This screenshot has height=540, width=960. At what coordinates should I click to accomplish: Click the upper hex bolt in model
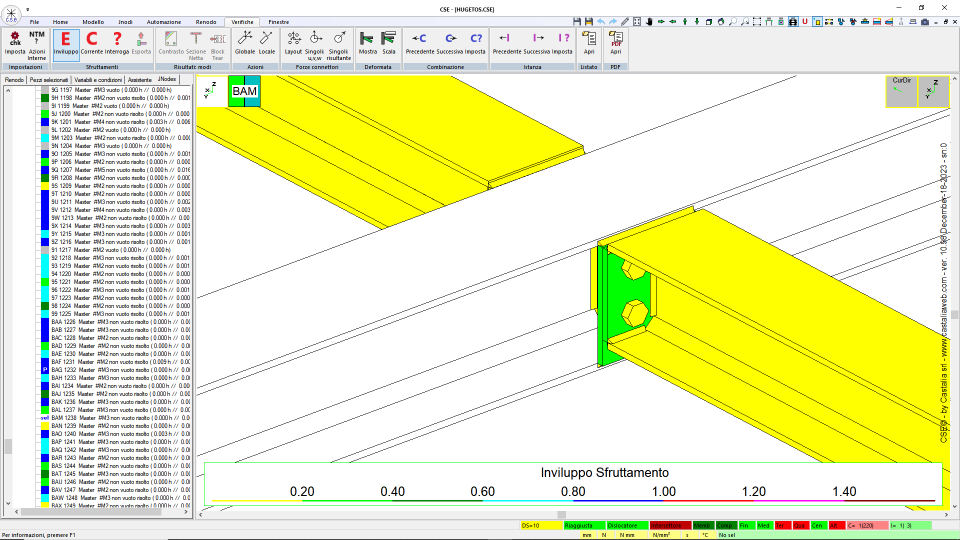pos(632,270)
